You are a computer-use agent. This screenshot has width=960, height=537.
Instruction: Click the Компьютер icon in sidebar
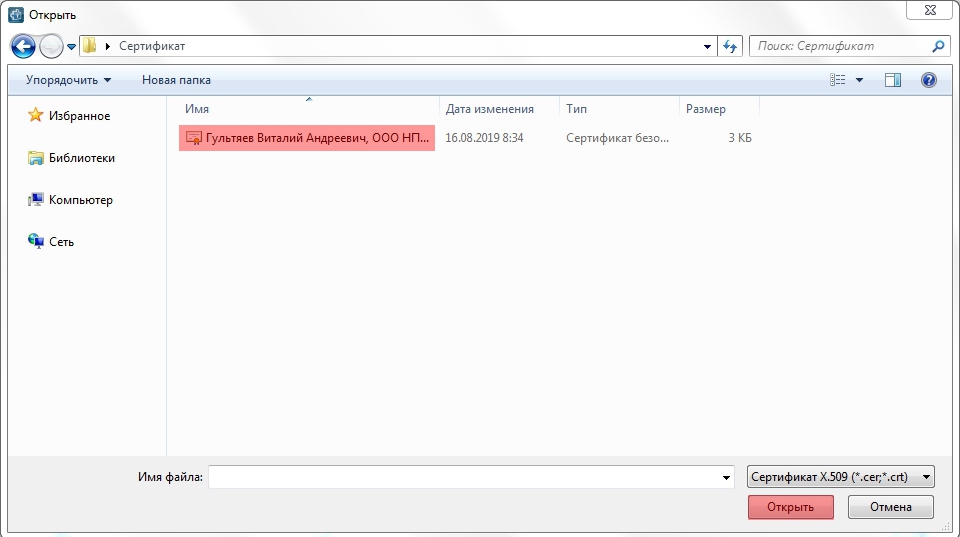point(36,200)
